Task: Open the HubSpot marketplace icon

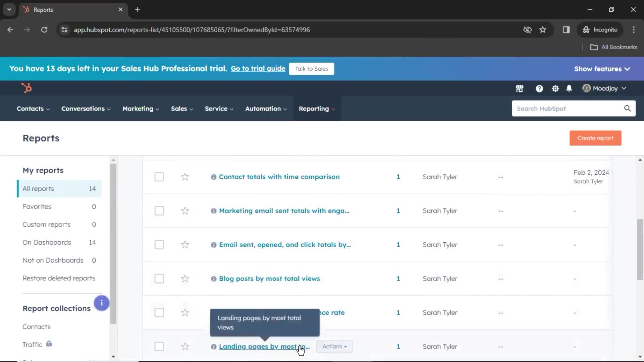Action: click(x=519, y=88)
